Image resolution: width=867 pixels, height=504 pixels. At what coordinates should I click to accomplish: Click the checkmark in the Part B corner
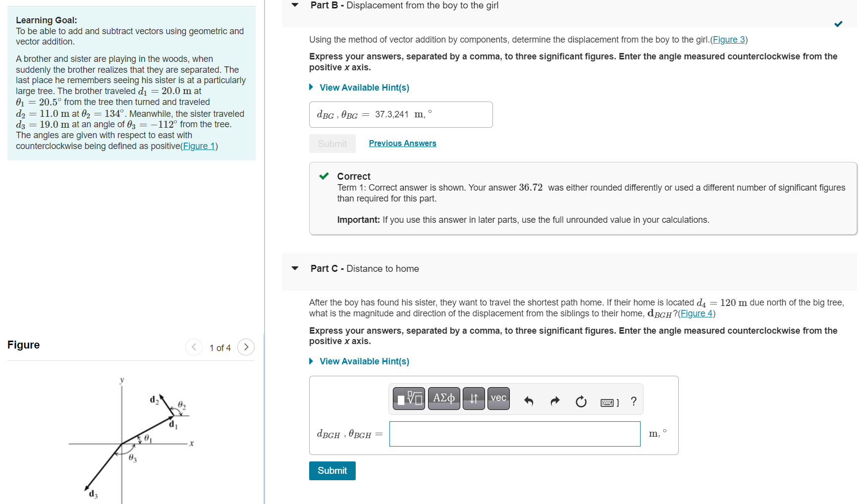(x=839, y=23)
